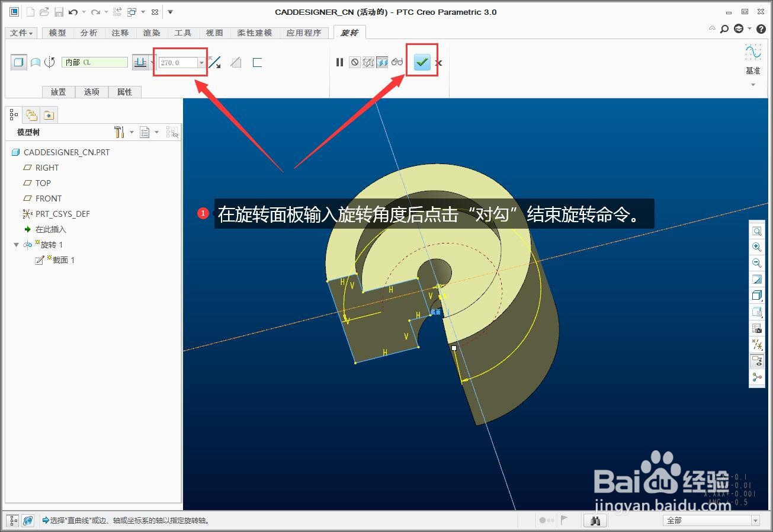Cancel the revolve feature with the X
This screenshot has height=532, width=773.
tap(439, 63)
